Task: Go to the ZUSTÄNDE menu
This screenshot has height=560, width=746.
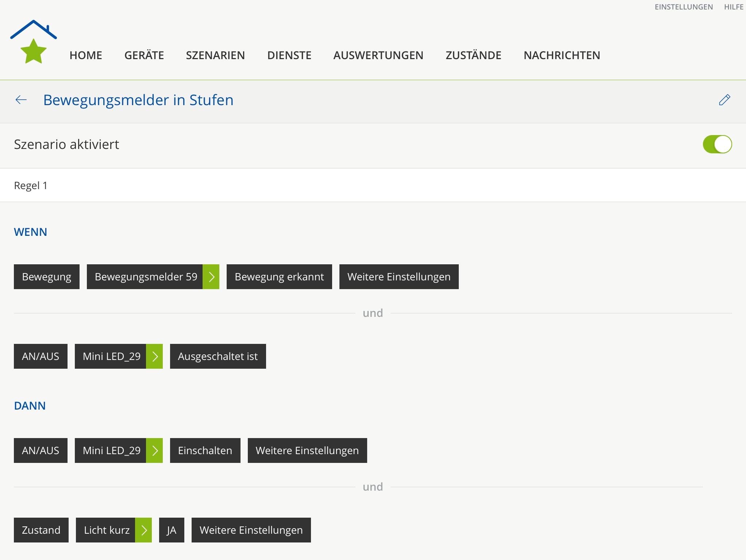Action: 473,55
